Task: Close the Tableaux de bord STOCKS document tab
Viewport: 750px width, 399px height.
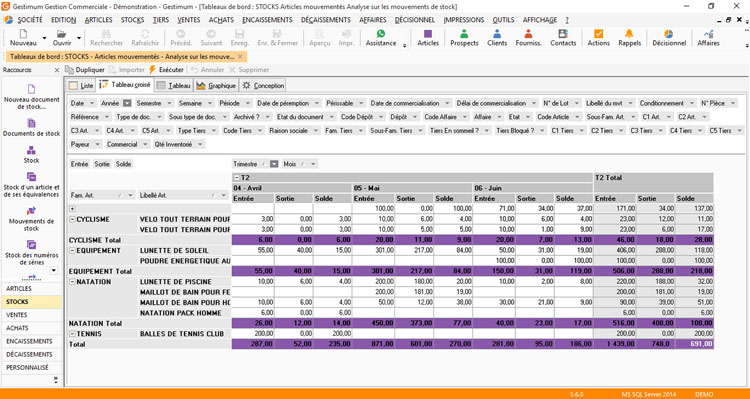Action: pos(240,56)
